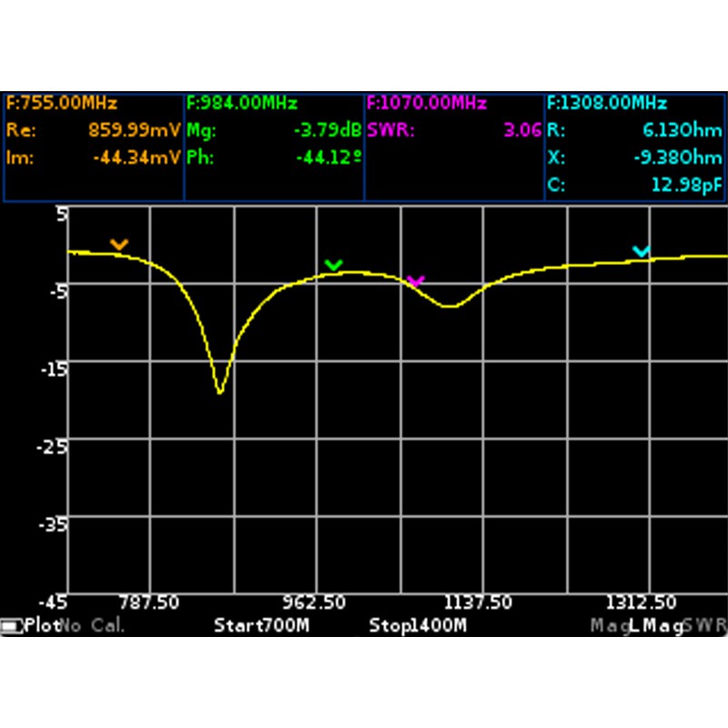Click the 962.50 frequency axis label
The height and width of the screenshot is (728, 728).
coord(318,602)
